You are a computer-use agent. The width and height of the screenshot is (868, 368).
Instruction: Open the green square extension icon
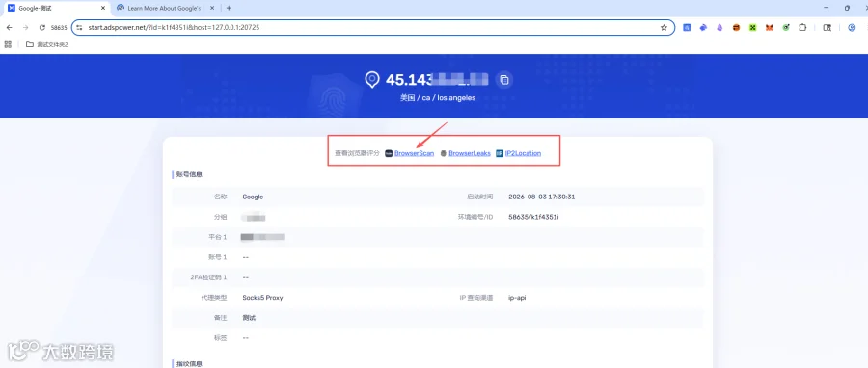click(x=752, y=28)
